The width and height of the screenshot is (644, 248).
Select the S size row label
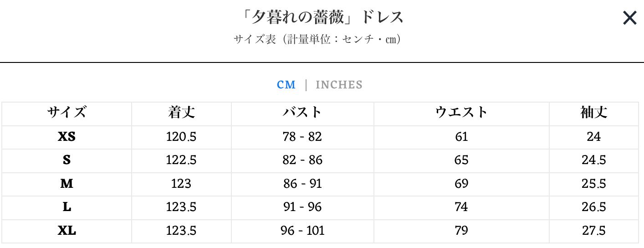[x=66, y=160]
